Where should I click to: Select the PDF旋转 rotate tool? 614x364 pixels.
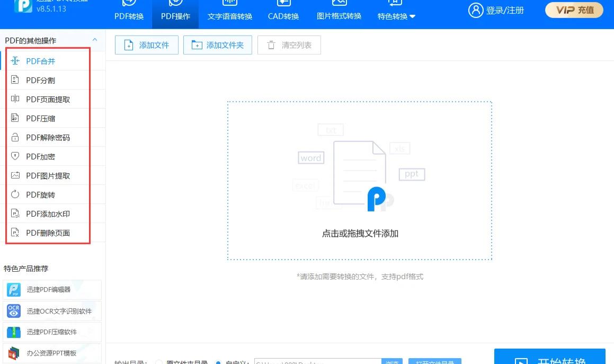53,195
